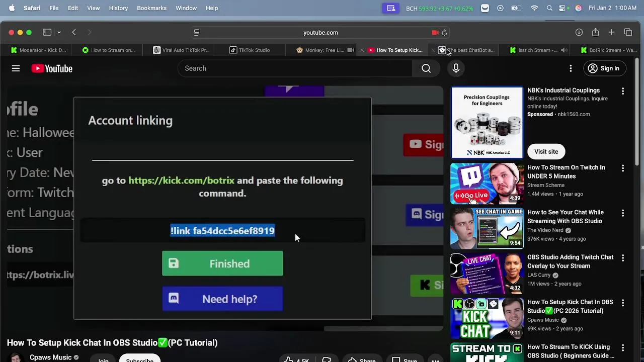Viewport: 644px width, 362px height.
Task: Open options for NBK's Industrial Couplings ad
Action: coord(623,91)
